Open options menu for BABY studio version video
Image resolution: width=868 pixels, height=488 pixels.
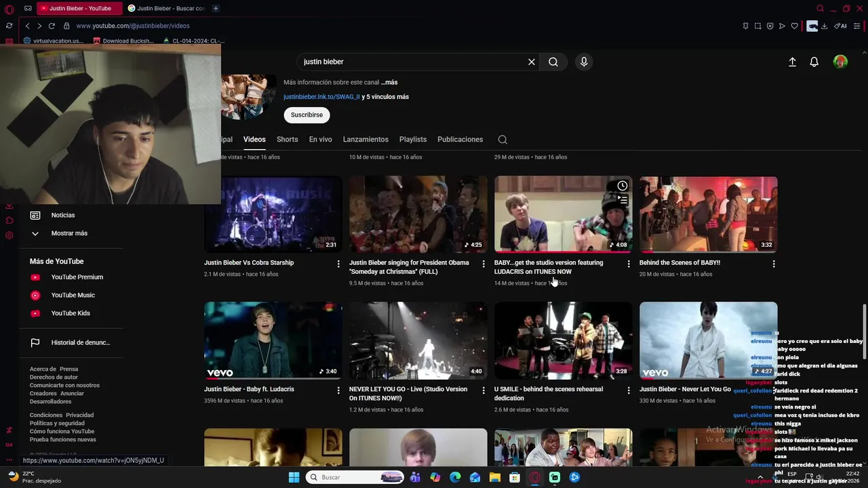(x=629, y=264)
